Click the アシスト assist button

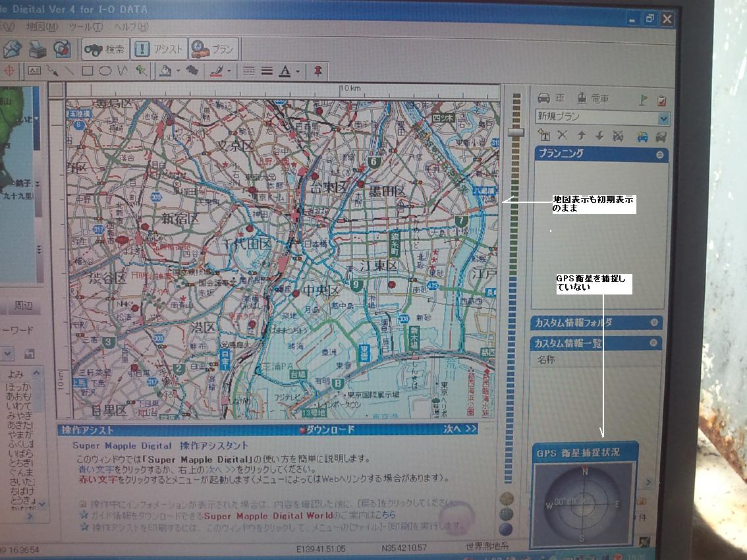(x=159, y=49)
